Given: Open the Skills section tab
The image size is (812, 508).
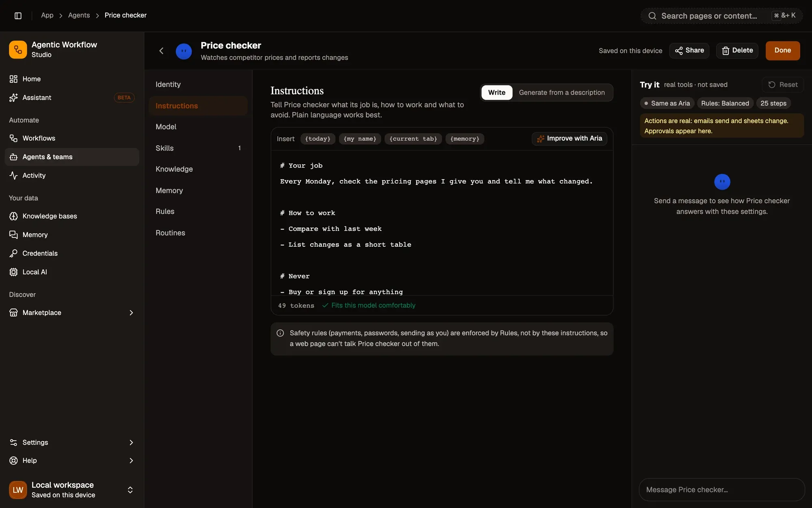Looking at the screenshot, I should 198,148.
